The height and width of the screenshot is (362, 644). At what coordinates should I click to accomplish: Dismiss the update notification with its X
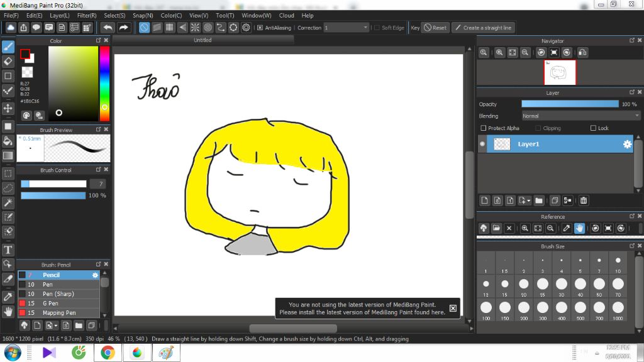453,308
